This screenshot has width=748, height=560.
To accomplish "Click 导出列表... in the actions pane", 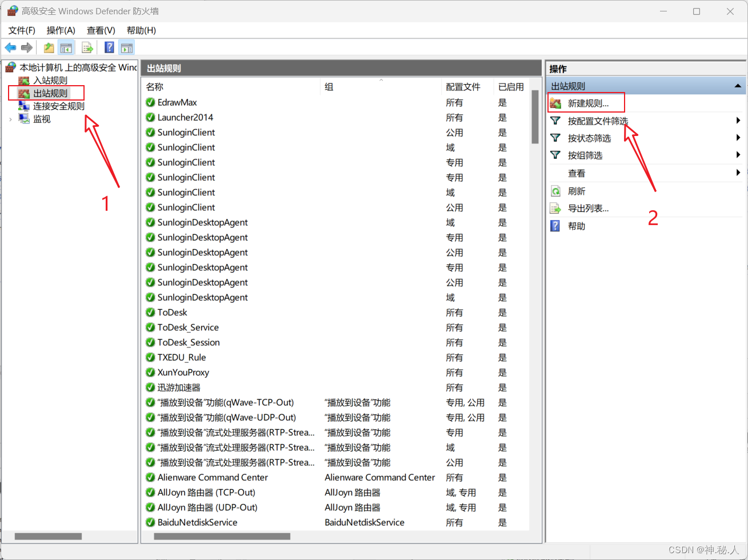I will click(588, 209).
